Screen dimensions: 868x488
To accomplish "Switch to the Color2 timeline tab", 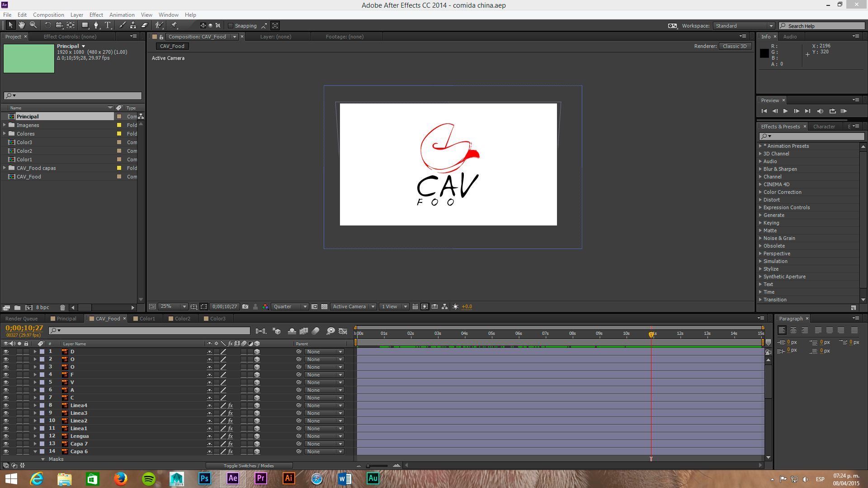I will [183, 319].
